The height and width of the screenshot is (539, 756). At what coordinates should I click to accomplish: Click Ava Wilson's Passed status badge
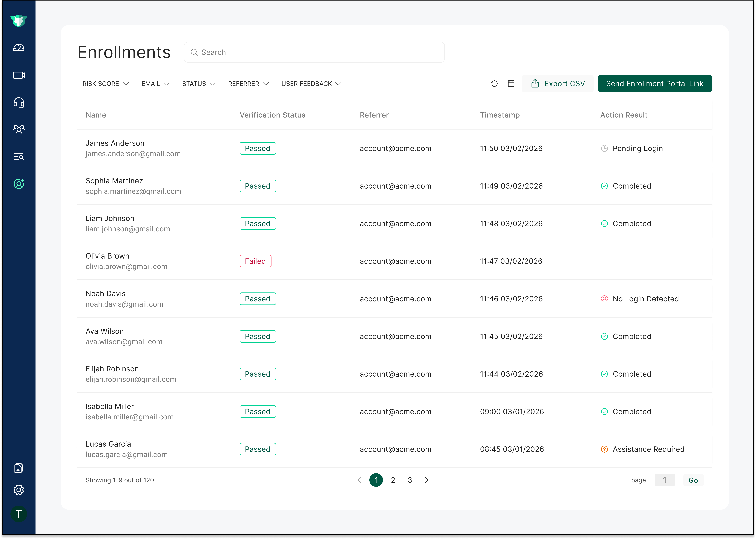(x=258, y=336)
